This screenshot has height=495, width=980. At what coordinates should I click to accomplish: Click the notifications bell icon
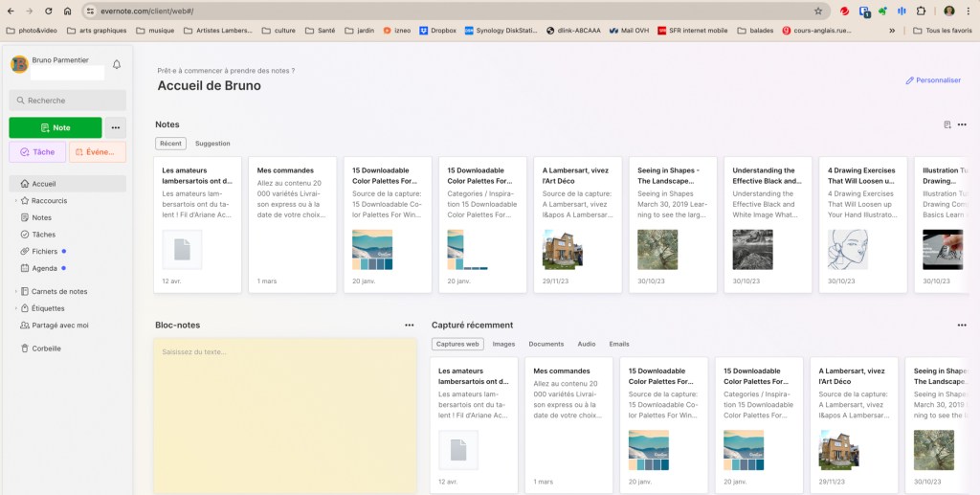point(117,65)
